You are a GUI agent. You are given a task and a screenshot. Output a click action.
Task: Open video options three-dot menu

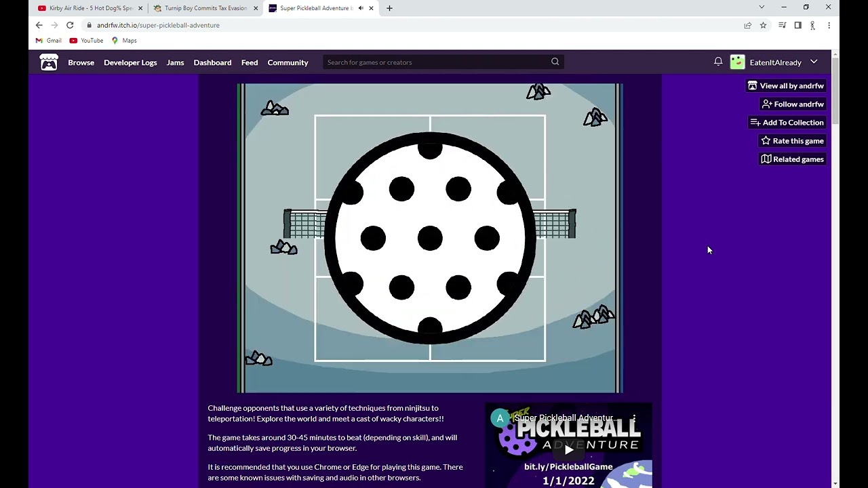click(x=634, y=418)
